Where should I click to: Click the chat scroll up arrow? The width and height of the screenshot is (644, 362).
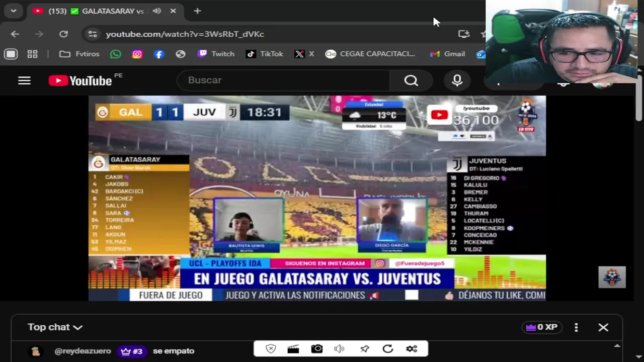(x=617, y=346)
